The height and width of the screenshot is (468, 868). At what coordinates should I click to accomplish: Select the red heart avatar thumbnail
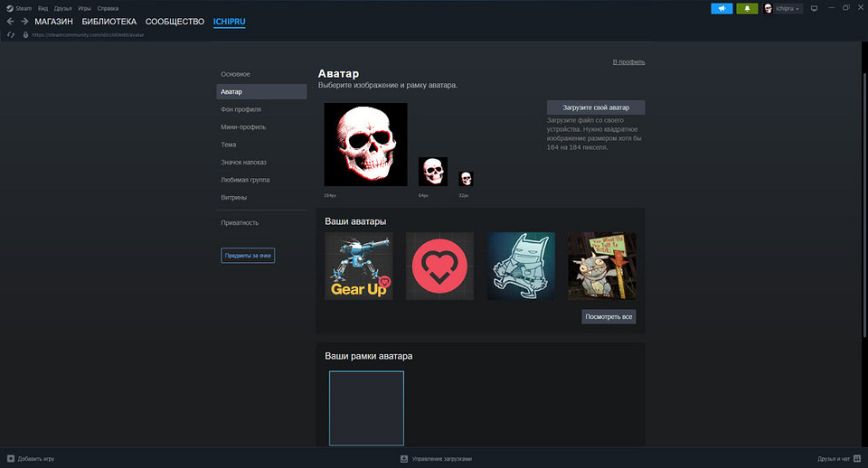click(439, 266)
